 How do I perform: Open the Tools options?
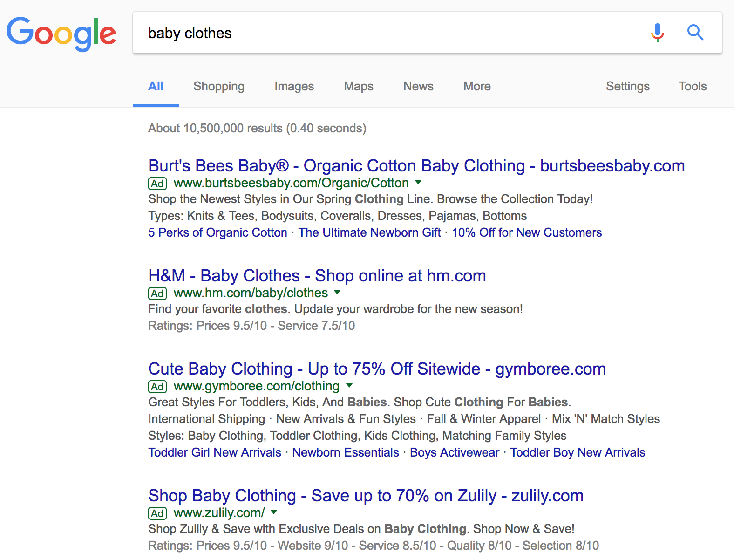tap(693, 86)
